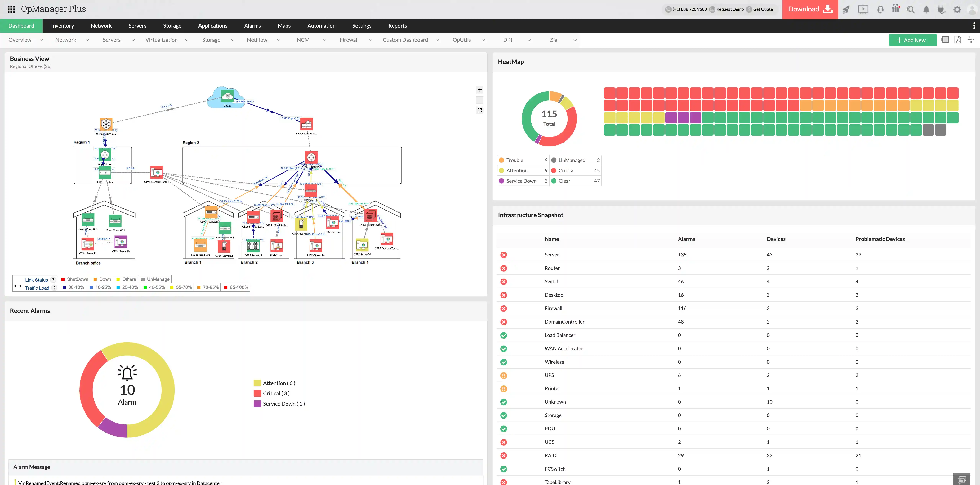Open the gear settings icon in header

point(957,10)
